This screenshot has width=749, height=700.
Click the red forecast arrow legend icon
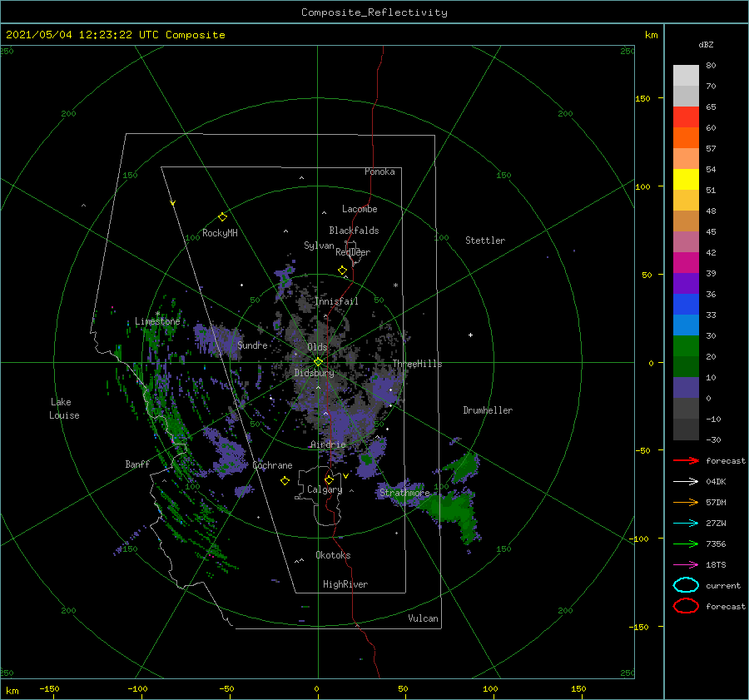click(x=686, y=460)
